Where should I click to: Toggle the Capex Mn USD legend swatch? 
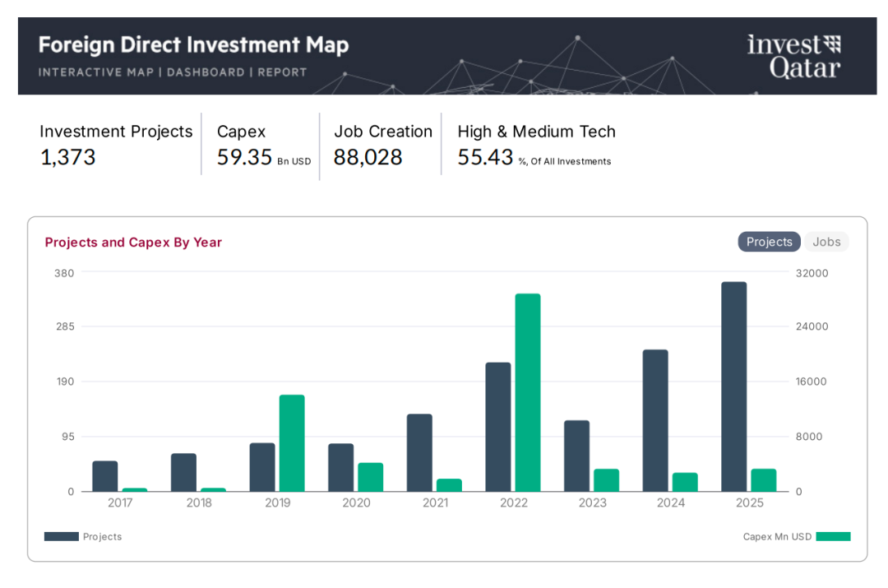tap(834, 536)
